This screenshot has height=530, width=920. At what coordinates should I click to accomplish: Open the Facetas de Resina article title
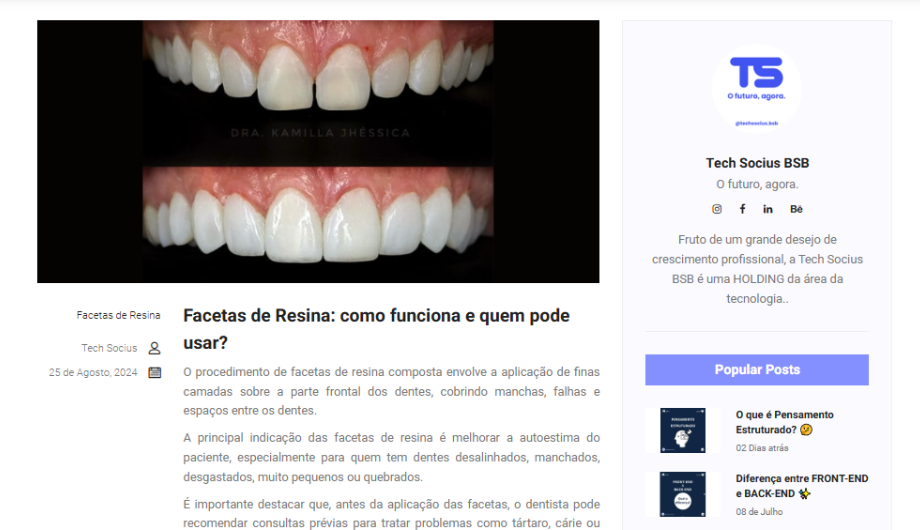[376, 329]
